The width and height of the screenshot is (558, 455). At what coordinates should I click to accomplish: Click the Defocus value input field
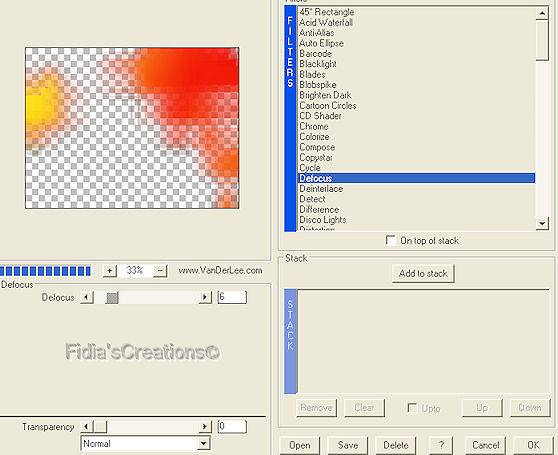pyautogui.click(x=232, y=297)
